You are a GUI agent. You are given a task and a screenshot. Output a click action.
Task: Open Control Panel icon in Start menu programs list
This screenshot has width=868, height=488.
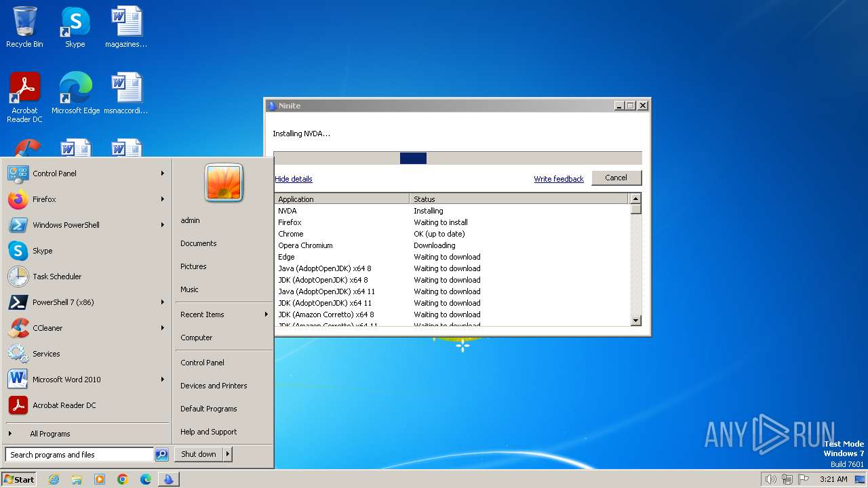click(18, 174)
